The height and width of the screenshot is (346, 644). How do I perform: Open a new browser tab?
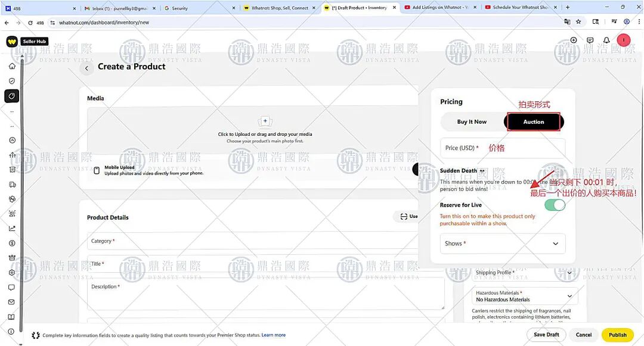click(568, 7)
